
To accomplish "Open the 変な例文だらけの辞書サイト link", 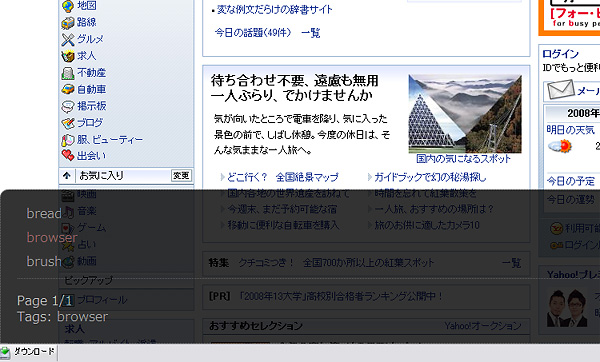I will coord(274,10).
